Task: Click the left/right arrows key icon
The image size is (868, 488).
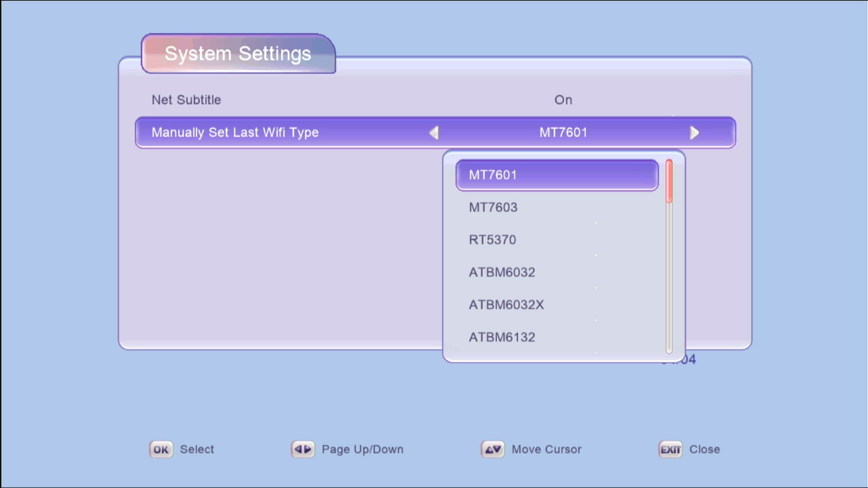Action: tap(302, 449)
